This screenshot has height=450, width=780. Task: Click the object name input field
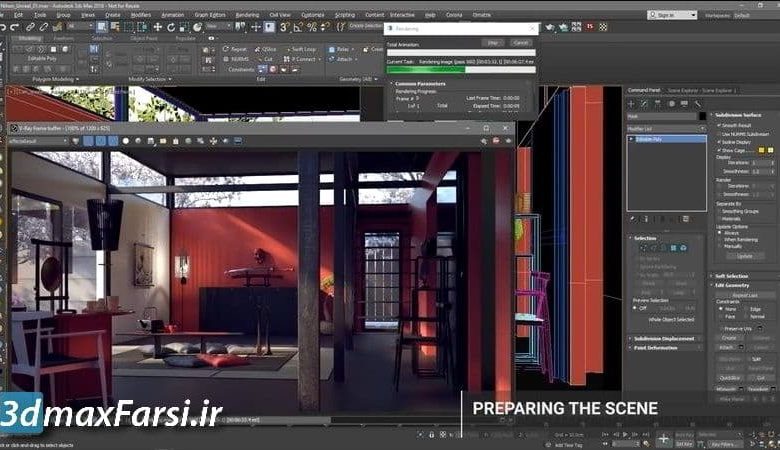(x=662, y=116)
